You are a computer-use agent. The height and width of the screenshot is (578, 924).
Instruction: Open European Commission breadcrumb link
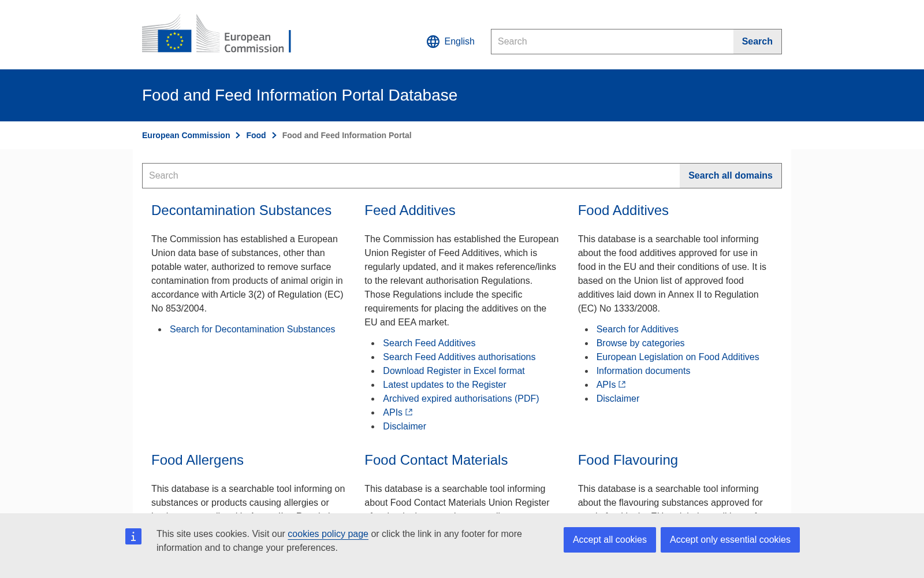point(186,135)
